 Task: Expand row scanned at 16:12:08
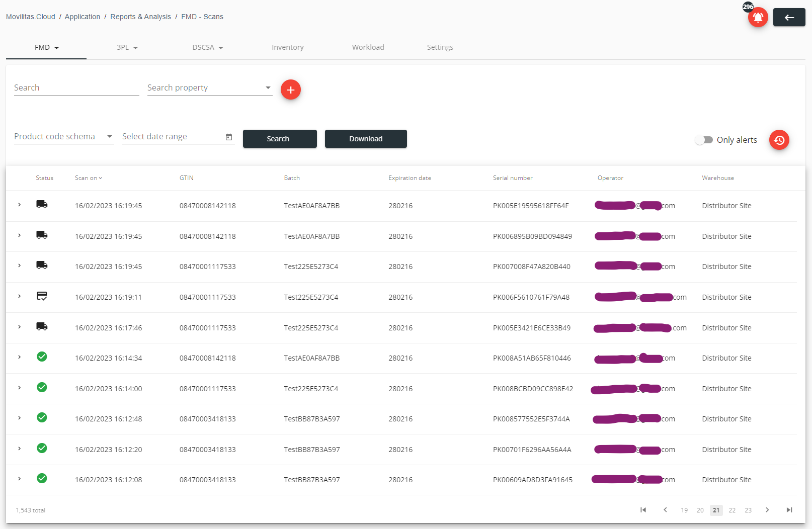[19, 479]
